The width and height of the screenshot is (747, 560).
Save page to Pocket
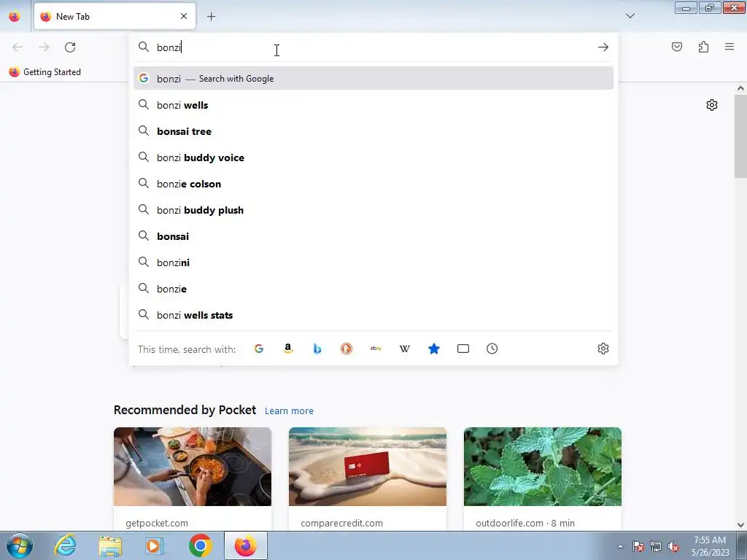point(677,47)
